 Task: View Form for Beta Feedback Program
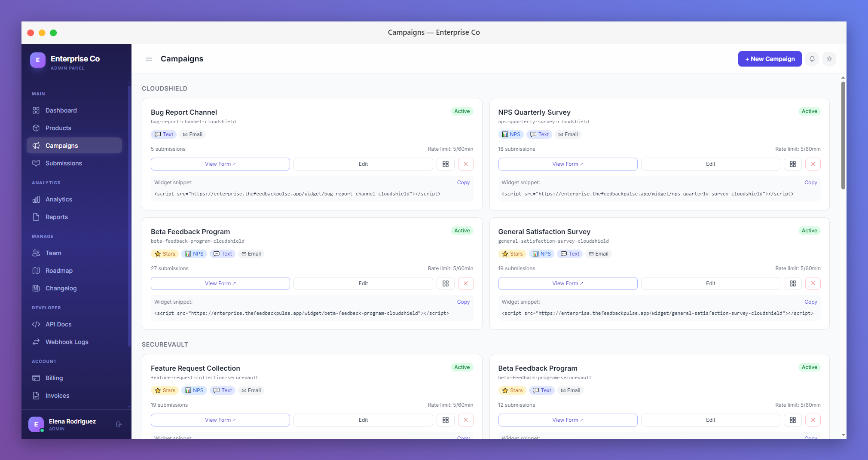coord(220,283)
